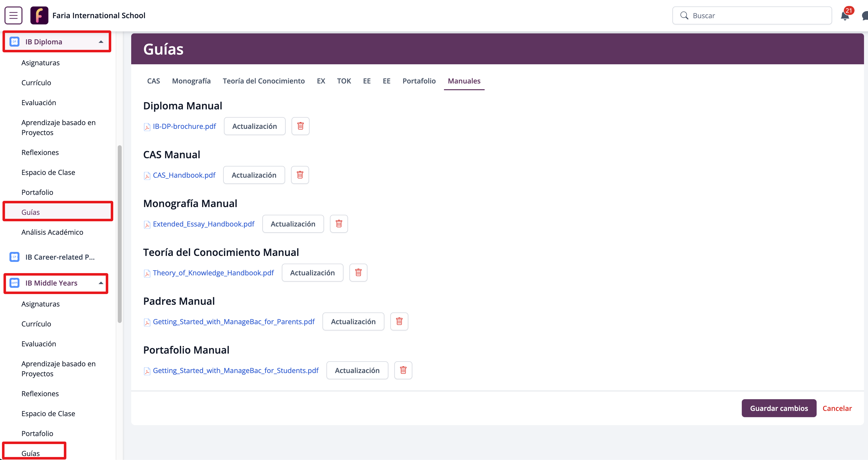Expand the IB Career-related P... menu
This screenshot has width=868, height=460.
tap(60, 257)
